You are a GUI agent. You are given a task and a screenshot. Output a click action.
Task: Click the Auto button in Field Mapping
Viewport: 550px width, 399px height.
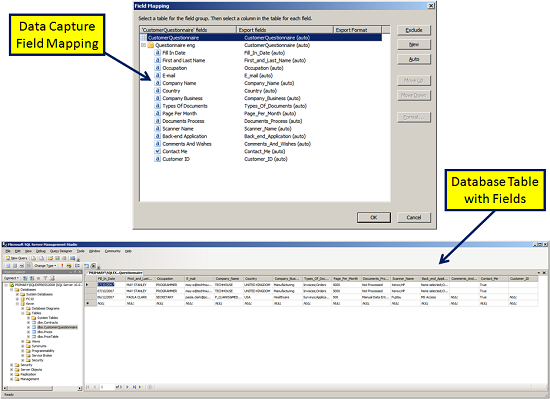(414, 59)
